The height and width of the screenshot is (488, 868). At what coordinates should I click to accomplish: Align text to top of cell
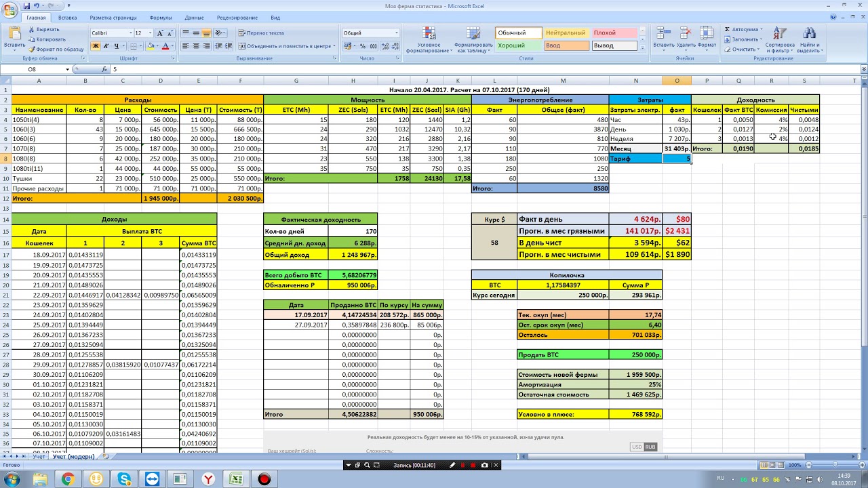click(x=186, y=33)
